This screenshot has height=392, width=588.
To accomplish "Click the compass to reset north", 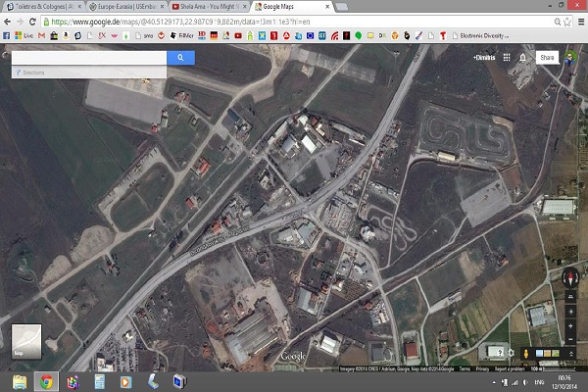I will [x=570, y=277].
